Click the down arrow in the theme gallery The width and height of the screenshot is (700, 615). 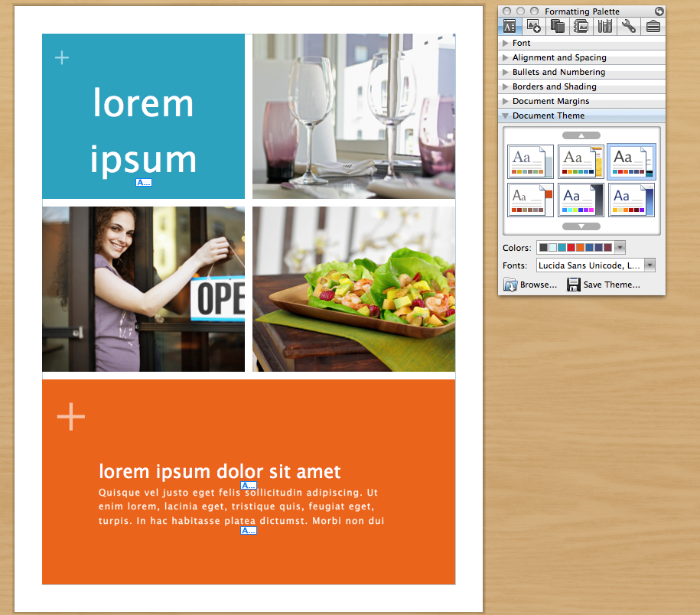tap(581, 226)
